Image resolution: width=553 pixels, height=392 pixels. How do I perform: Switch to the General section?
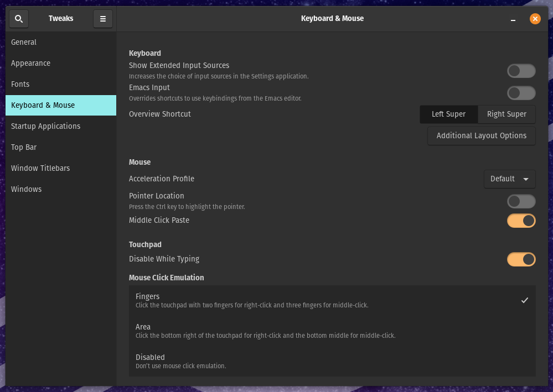(24, 42)
